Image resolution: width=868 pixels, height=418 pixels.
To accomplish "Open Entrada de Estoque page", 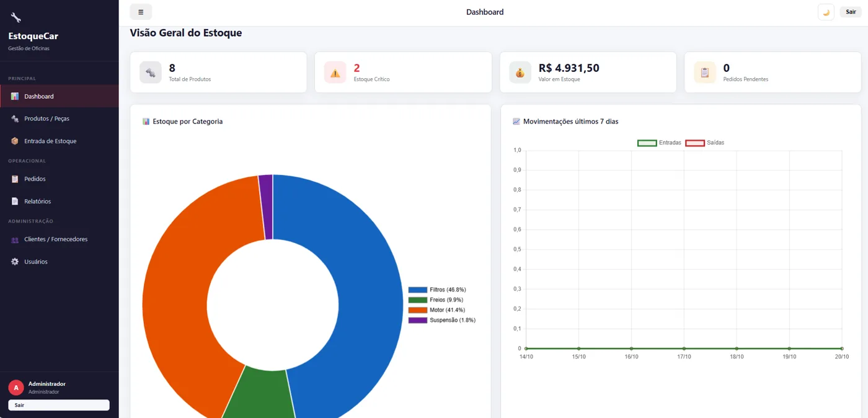I will (59, 141).
